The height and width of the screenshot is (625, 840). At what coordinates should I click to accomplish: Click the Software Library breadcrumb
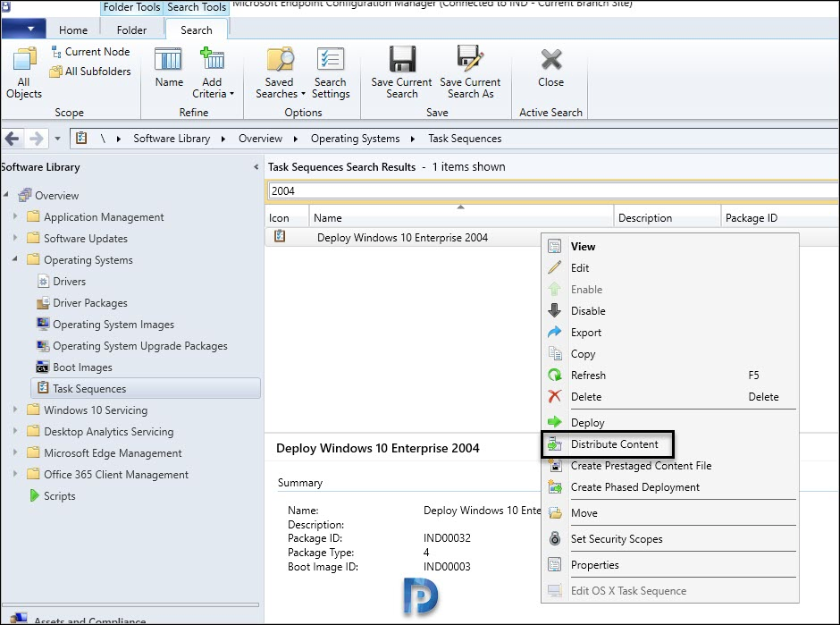tap(172, 139)
